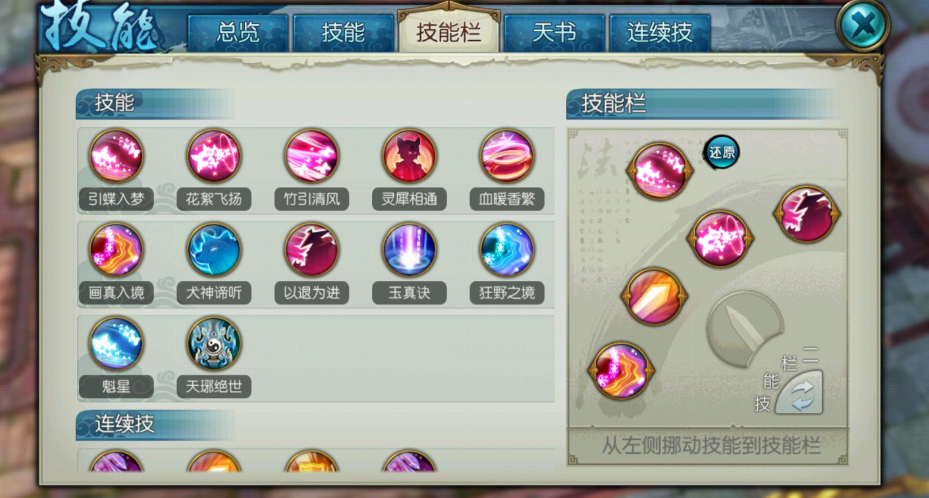Switch to the 天书 tab
929x498 pixels.
coord(554,32)
